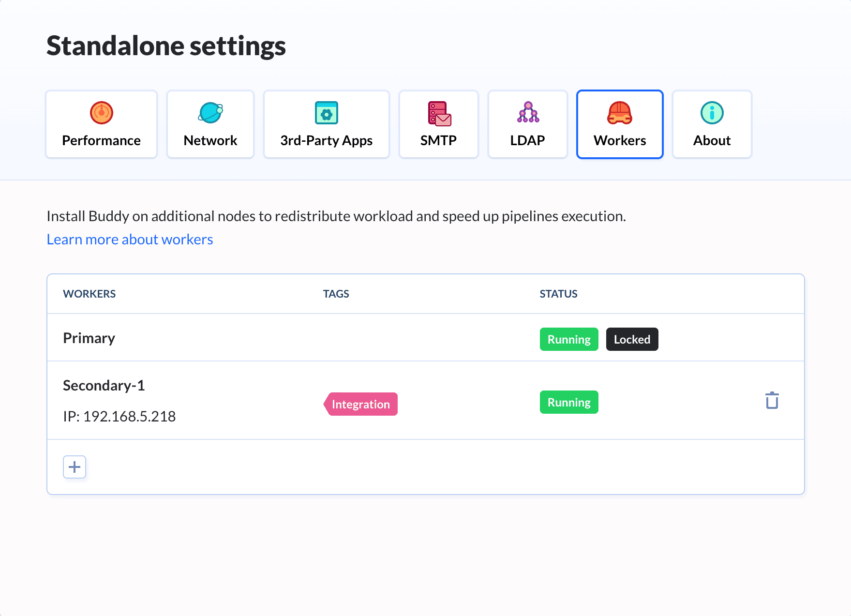Viewport: 851px width, 616px height.
Task: Click the SMTP server icon
Action: [438, 113]
